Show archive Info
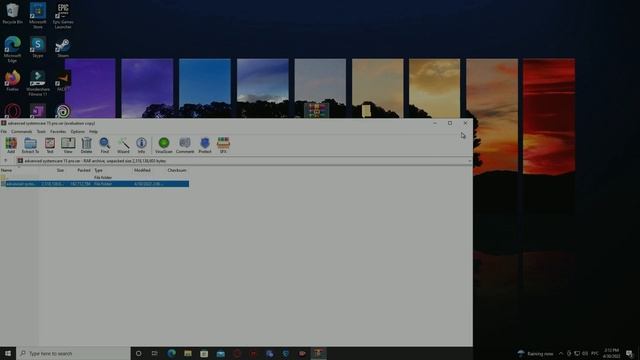Image resolution: width=640 pixels, height=360 pixels. pyautogui.click(x=141, y=145)
